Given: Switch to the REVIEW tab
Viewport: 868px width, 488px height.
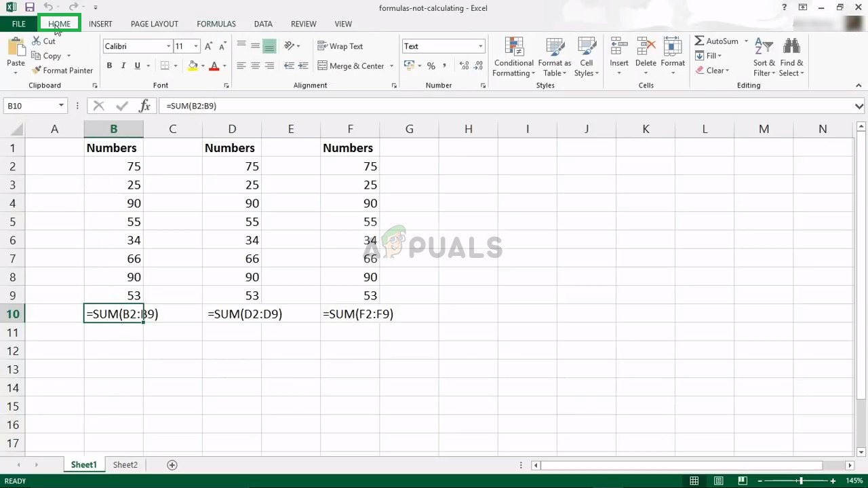Looking at the screenshot, I should pos(303,24).
